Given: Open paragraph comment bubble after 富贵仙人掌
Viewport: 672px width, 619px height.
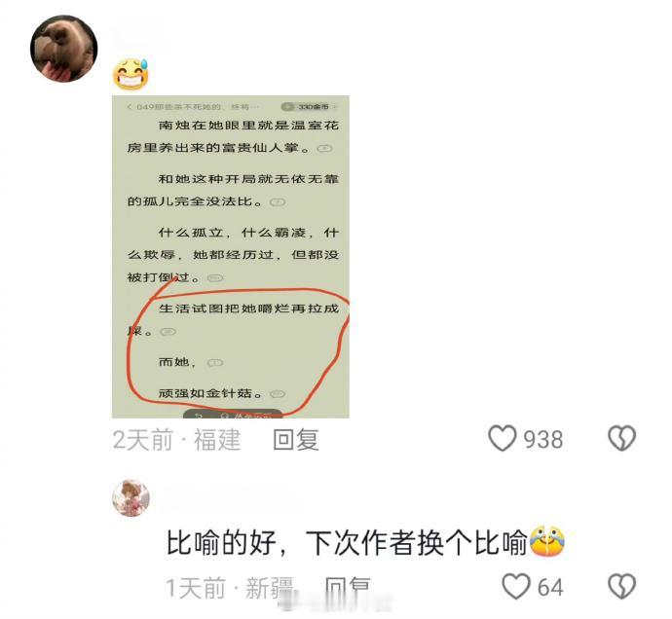Looking at the screenshot, I should [x=324, y=148].
